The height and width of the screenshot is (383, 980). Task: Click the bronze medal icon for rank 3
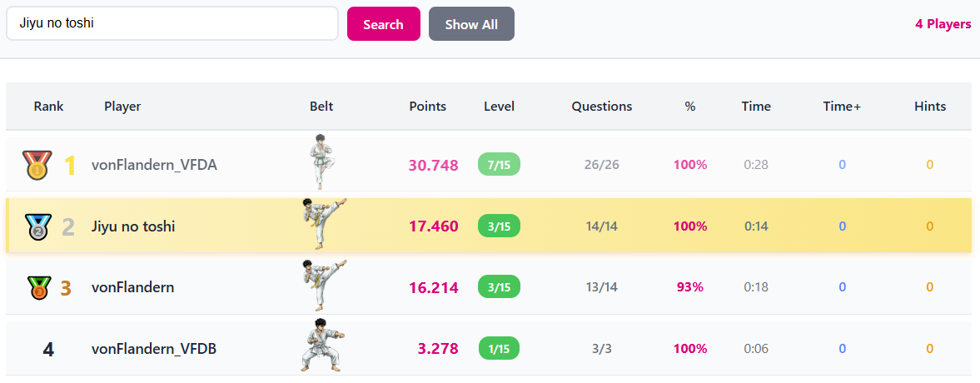[x=38, y=288]
